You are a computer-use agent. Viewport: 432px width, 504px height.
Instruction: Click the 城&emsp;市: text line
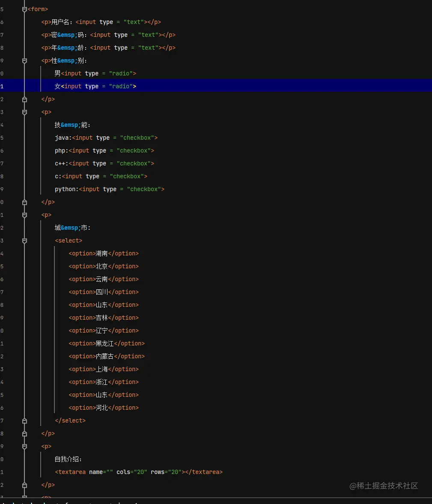73,228
